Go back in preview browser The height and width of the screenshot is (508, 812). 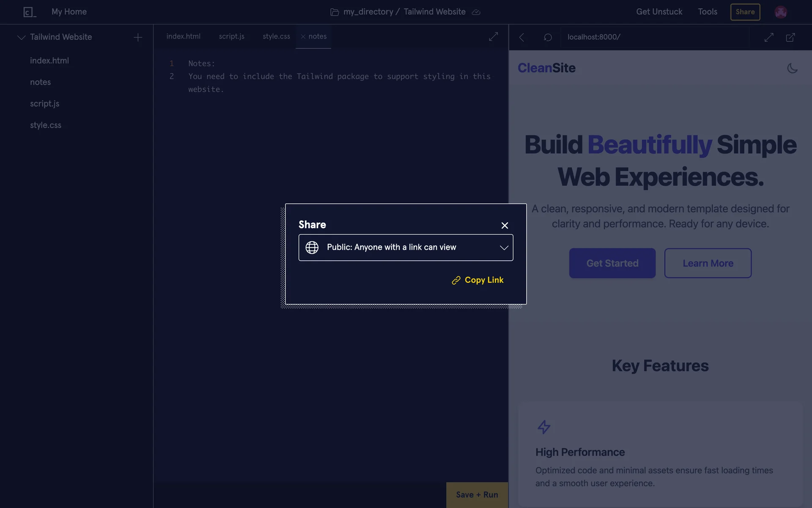pos(521,37)
